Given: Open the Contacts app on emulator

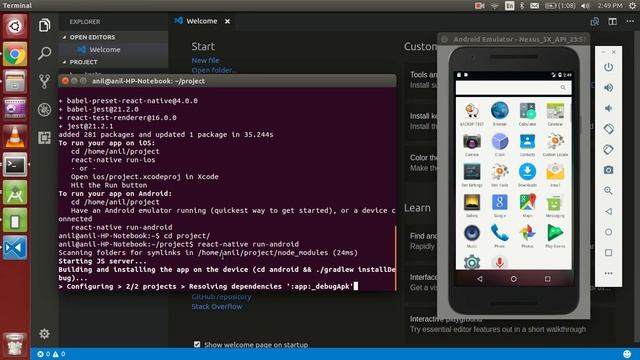Looking at the screenshot, I should [x=527, y=144].
